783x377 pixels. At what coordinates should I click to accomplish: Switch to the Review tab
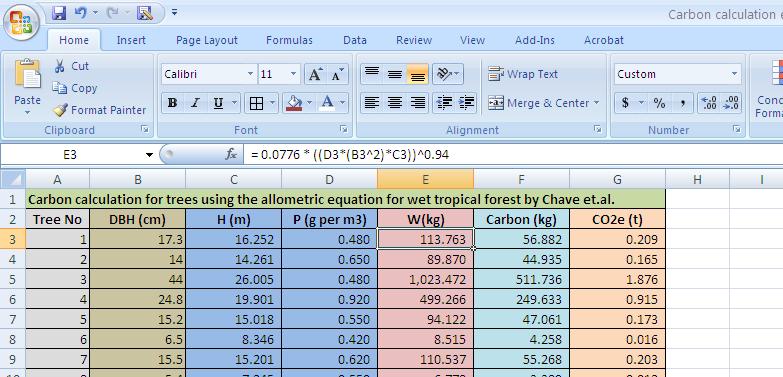point(414,40)
